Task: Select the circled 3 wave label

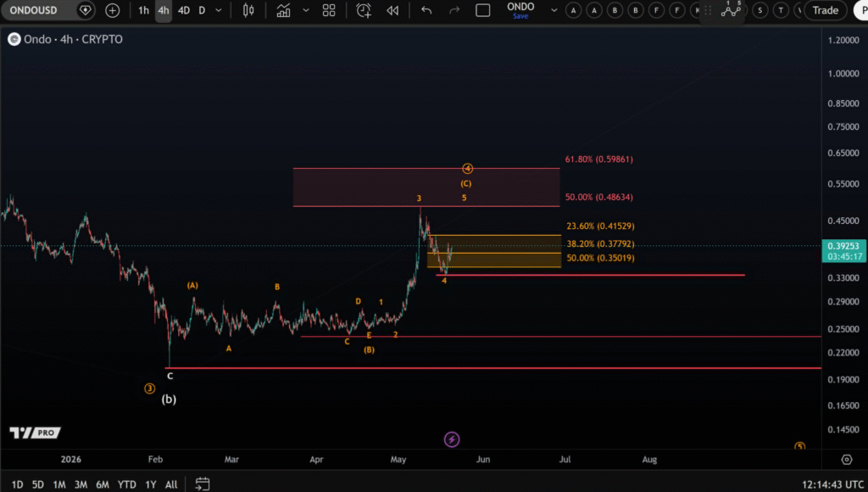Action: [x=149, y=389]
